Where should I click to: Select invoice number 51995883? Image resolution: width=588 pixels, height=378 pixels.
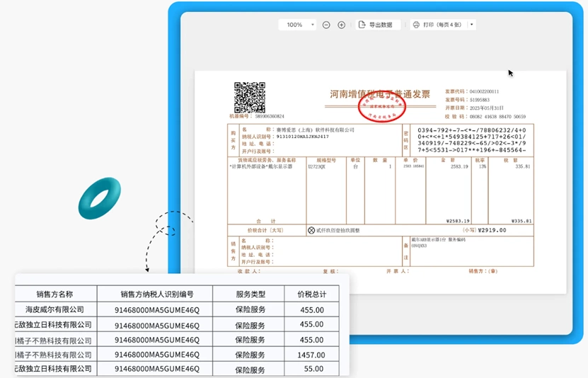pos(480,100)
